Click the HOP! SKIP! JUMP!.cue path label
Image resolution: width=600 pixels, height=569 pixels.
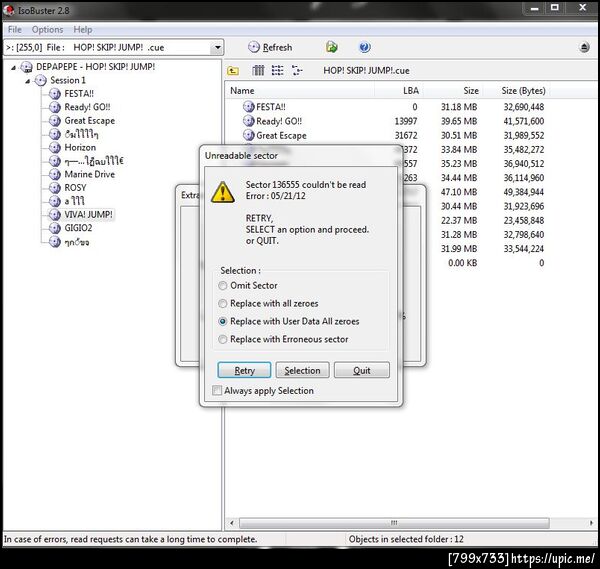(366, 71)
